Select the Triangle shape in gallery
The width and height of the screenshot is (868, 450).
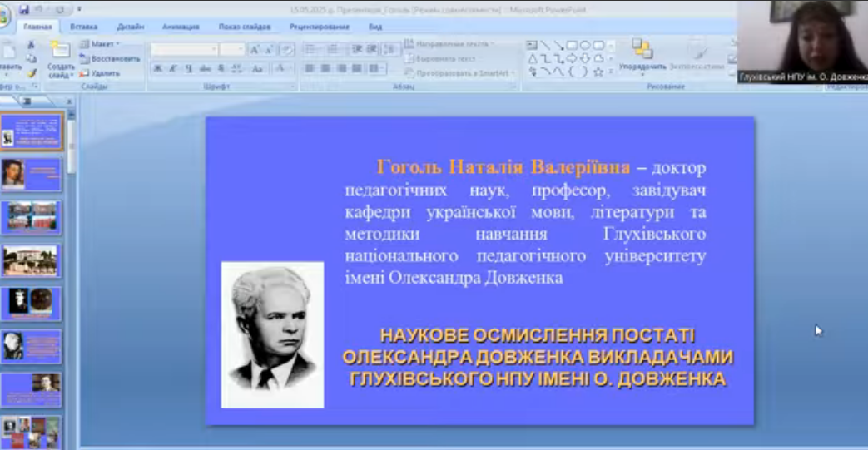coord(532,58)
